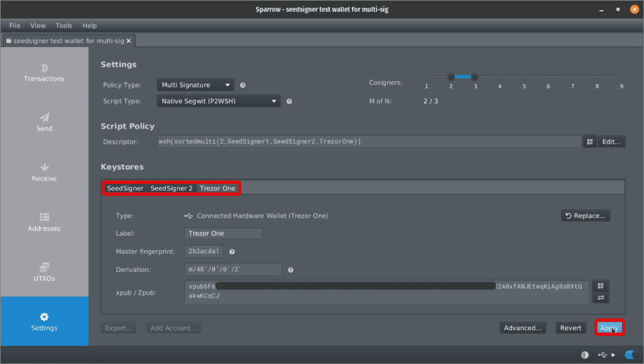
Task: Click the Cosigners tick label 9
Action: [x=621, y=86]
